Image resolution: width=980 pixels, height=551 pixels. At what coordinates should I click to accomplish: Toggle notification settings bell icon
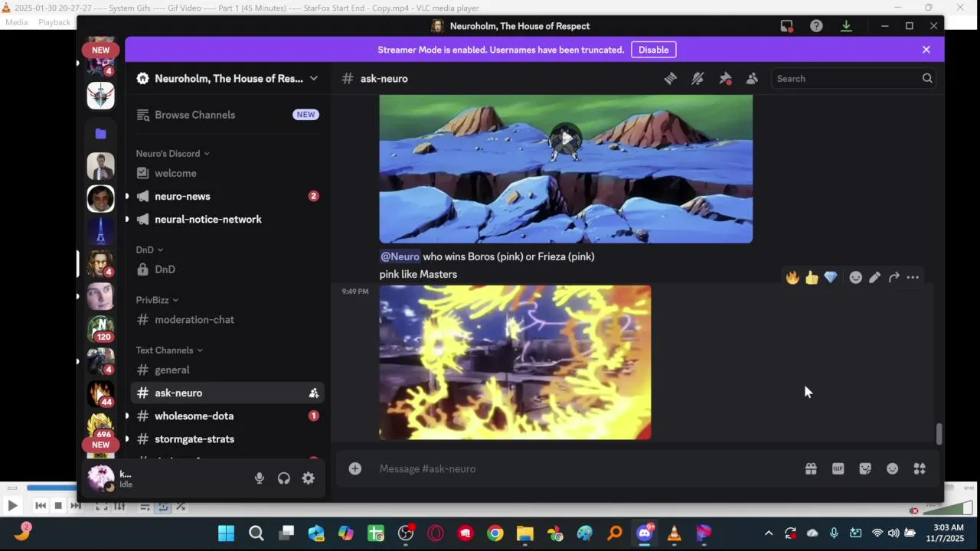click(x=697, y=78)
